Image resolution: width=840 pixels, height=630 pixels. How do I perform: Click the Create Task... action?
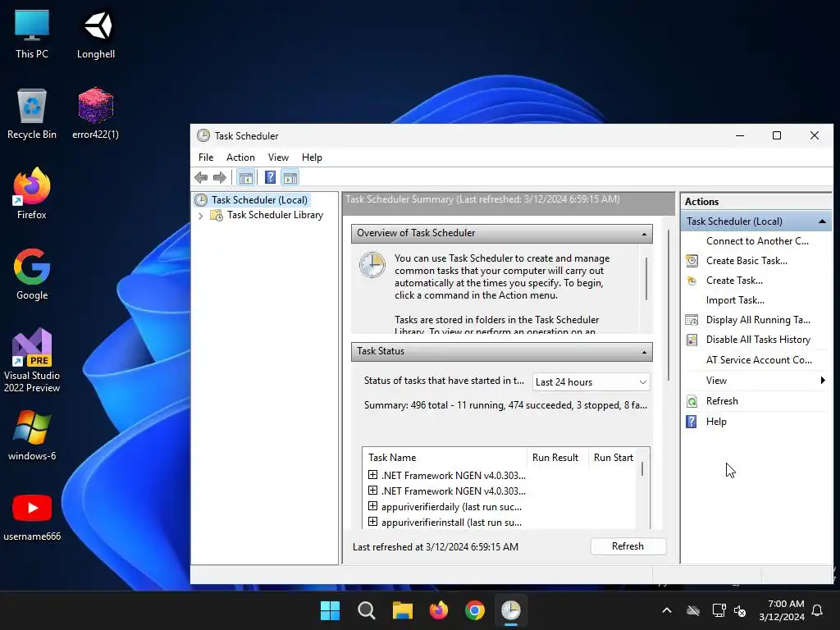[734, 281]
